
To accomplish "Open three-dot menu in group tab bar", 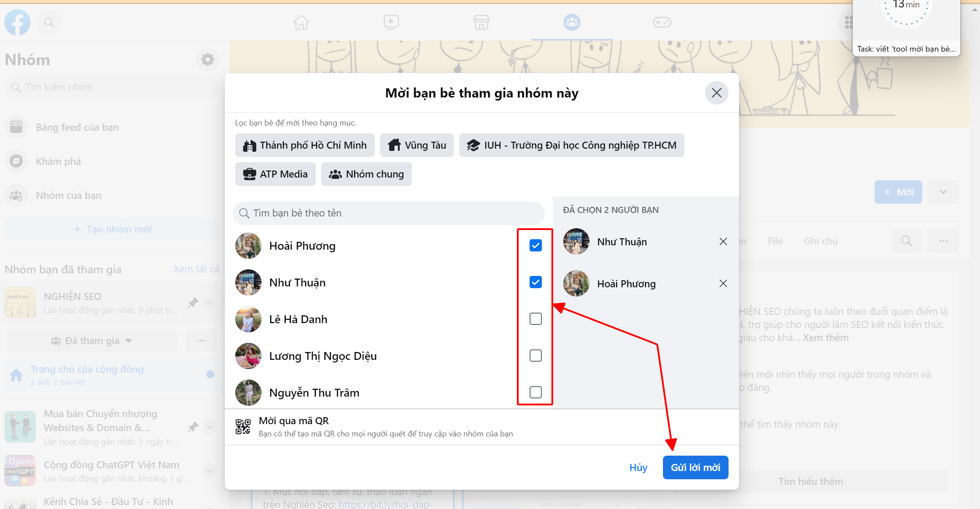I will pos(943,241).
